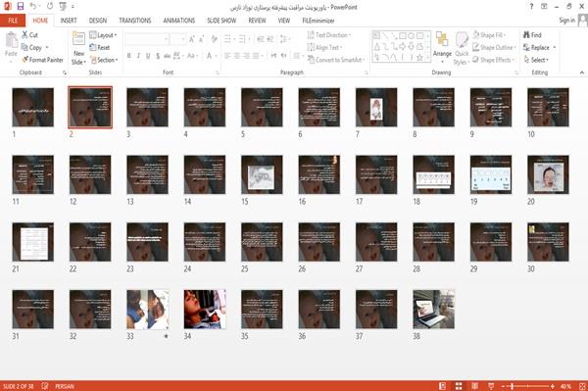The width and height of the screenshot is (588, 391).
Task: Switch to the DESIGN tab
Action: pos(97,21)
